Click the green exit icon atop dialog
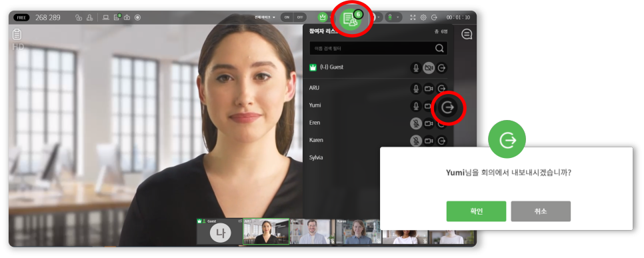 pyautogui.click(x=507, y=140)
